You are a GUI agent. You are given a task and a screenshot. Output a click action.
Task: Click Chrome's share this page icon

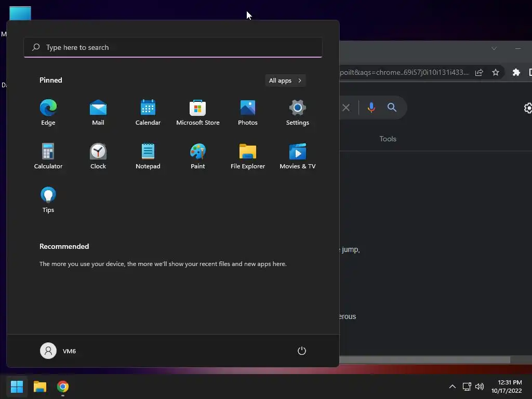[x=479, y=72]
